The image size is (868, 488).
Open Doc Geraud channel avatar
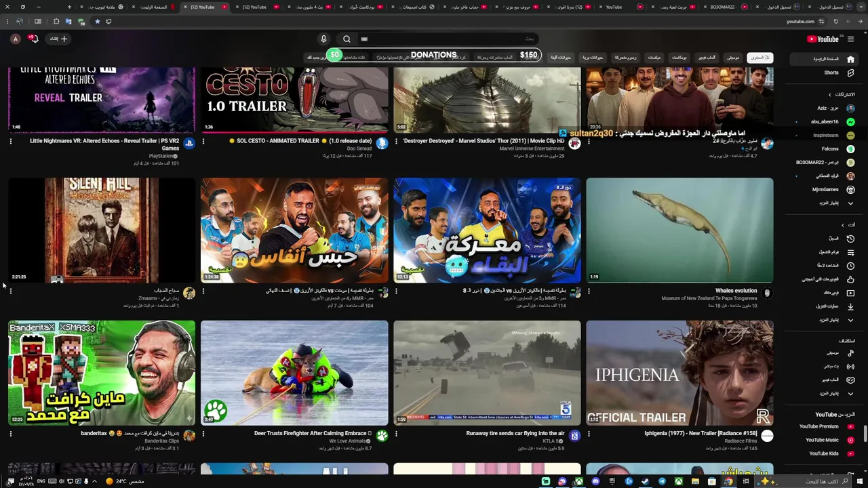click(382, 144)
